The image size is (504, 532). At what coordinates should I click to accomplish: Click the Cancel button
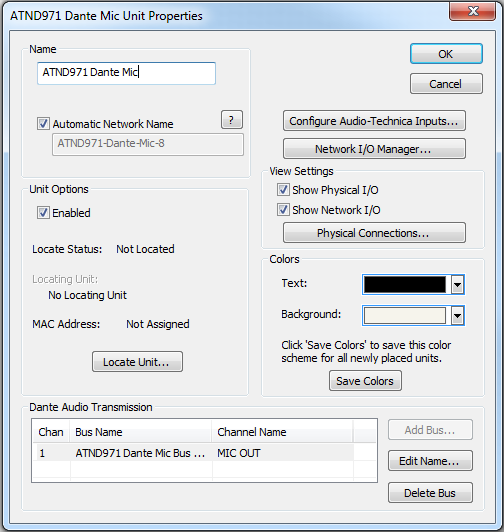pos(446,83)
